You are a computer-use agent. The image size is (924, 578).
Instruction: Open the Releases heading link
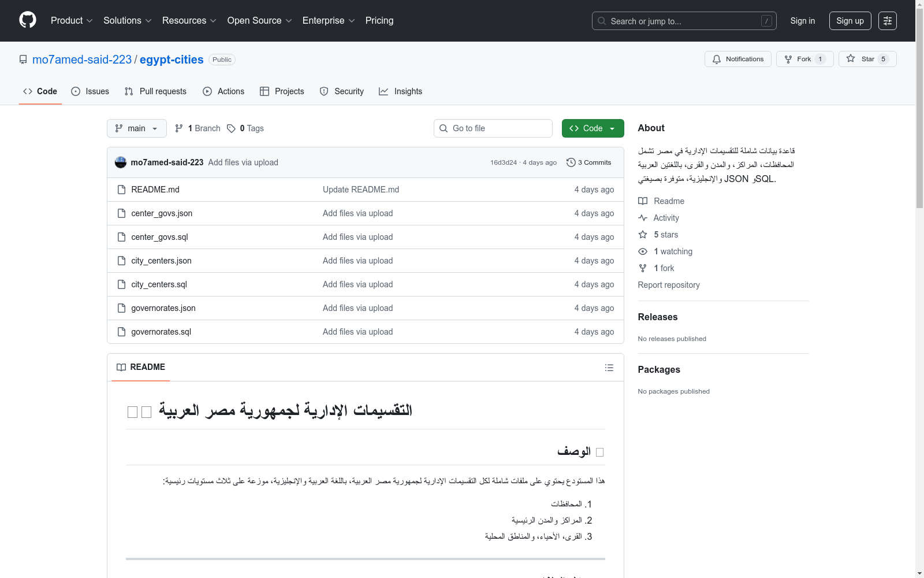click(658, 317)
